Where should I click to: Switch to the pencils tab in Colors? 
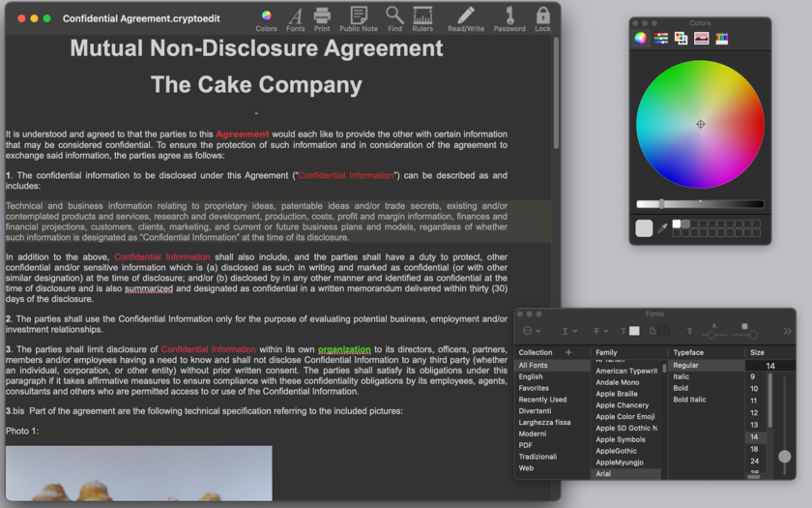721,38
